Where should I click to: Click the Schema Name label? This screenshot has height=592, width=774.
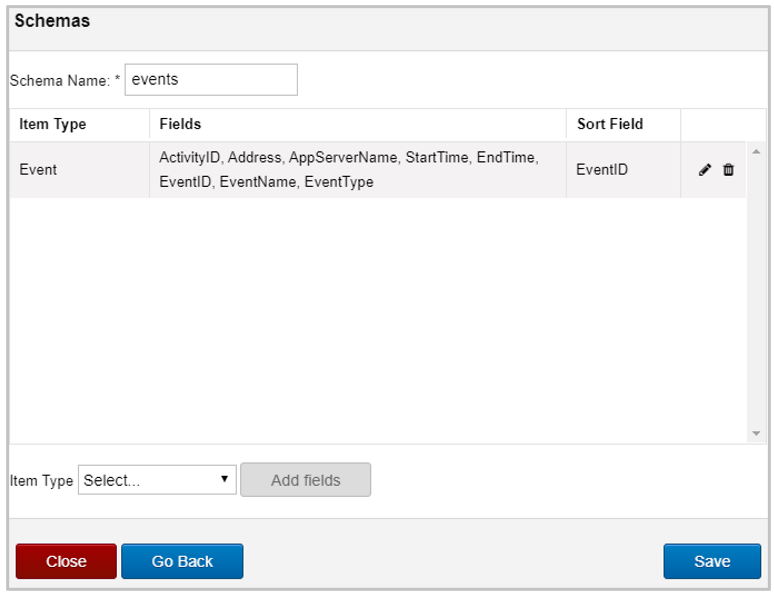65,80
